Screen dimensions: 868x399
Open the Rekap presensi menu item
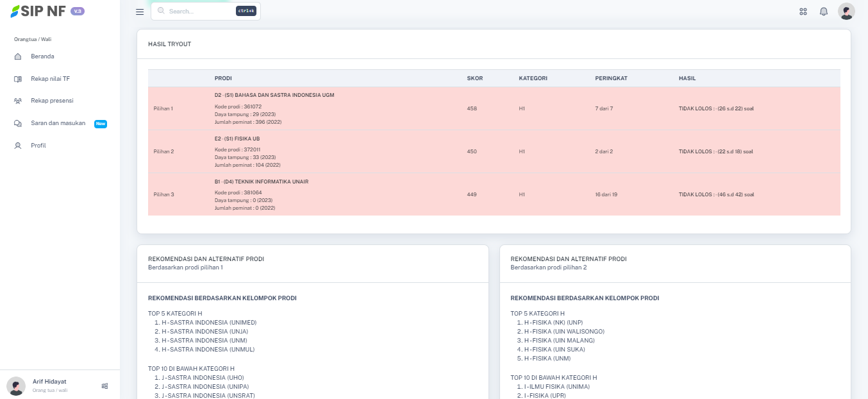[52, 101]
